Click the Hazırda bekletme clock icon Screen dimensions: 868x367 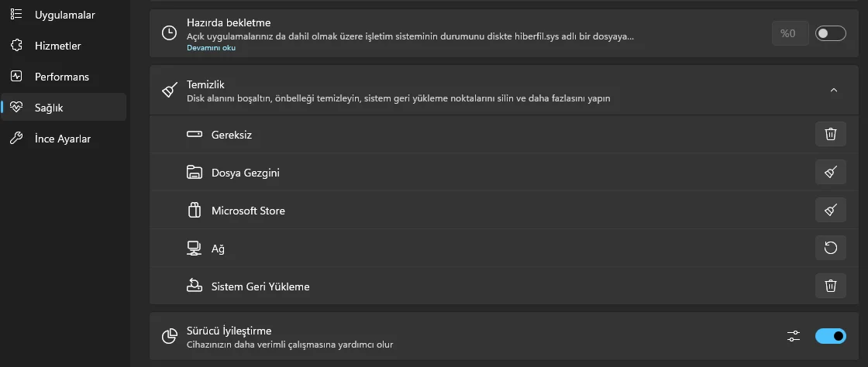click(x=169, y=33)
